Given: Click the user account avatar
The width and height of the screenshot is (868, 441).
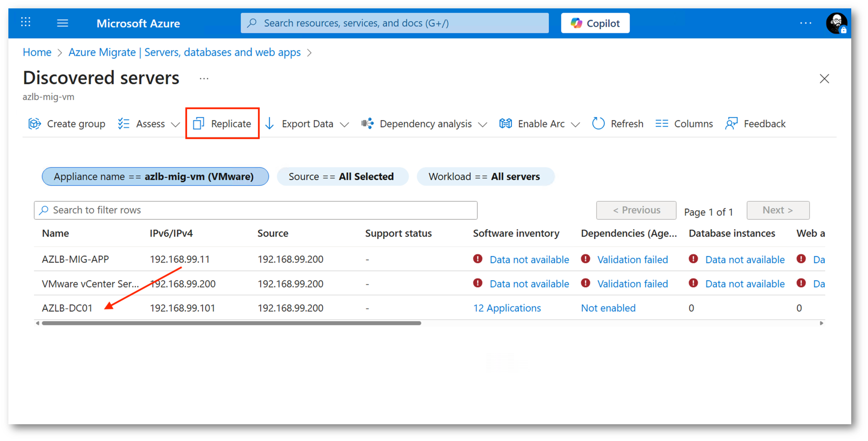Looking at the screenshot, I should click(x=836, y=23).
